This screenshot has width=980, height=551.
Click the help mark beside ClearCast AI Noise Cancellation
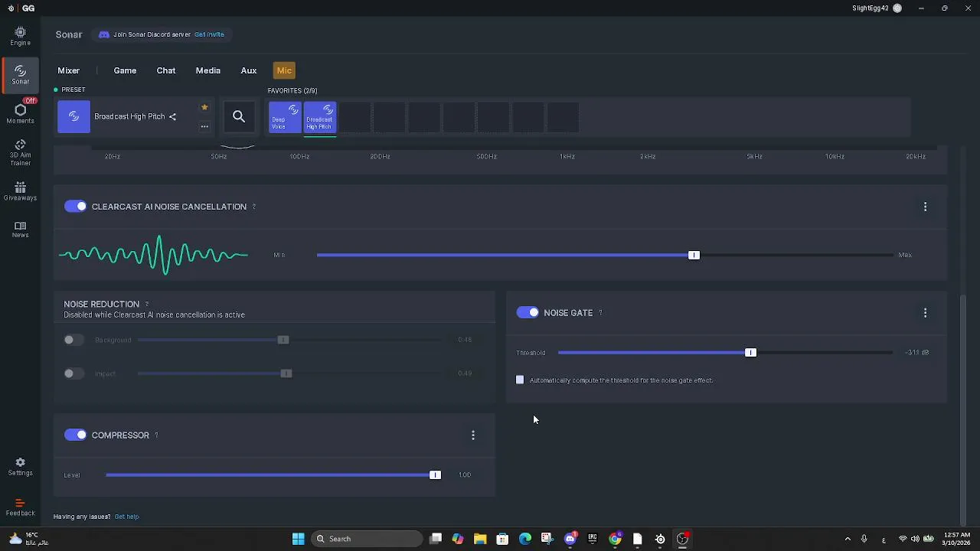pyautogui.click(x=254, y=207)
